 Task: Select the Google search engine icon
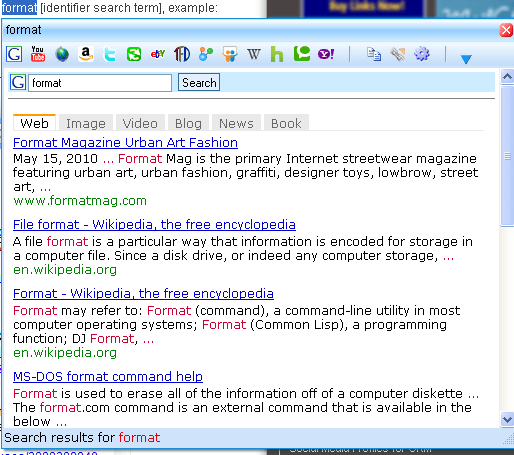(x=14, y=54)
